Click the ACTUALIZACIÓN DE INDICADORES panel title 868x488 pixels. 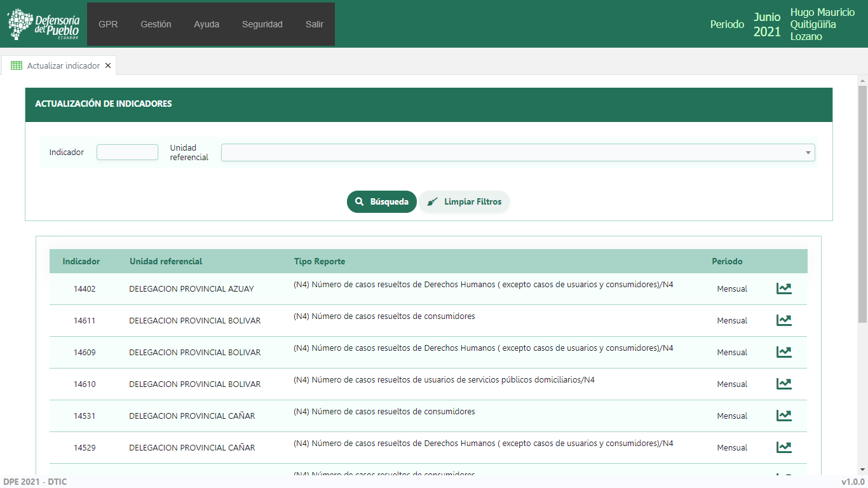[104, 104]
